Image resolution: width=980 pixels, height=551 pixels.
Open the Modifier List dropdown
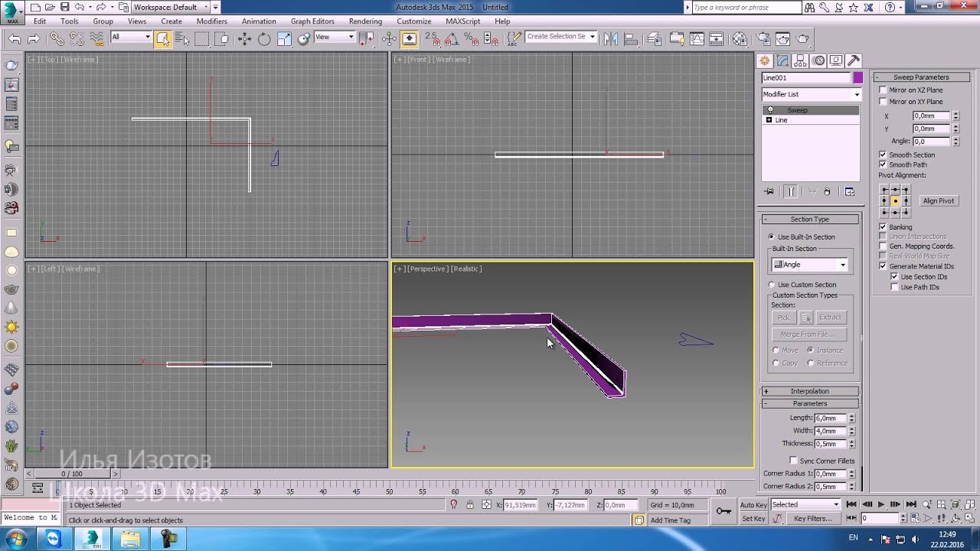tap(811, 94)
